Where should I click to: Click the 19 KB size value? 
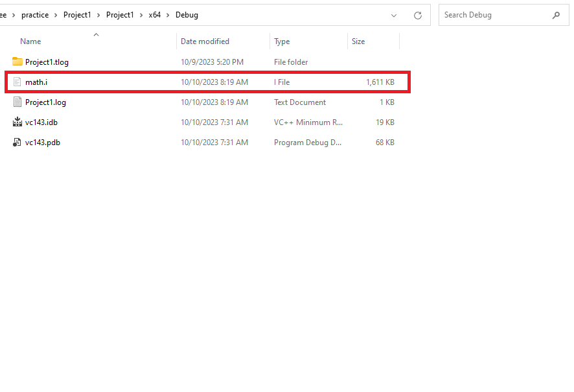(385, 122)
